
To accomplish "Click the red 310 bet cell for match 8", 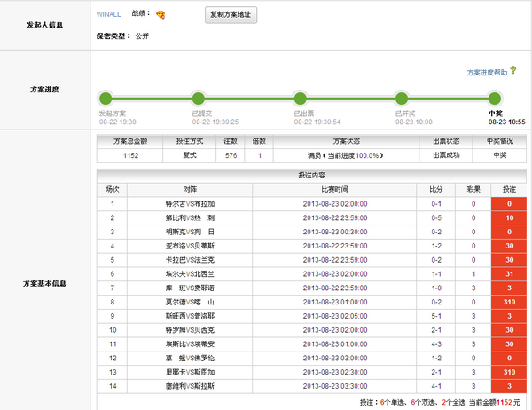I will pos(509,302).
